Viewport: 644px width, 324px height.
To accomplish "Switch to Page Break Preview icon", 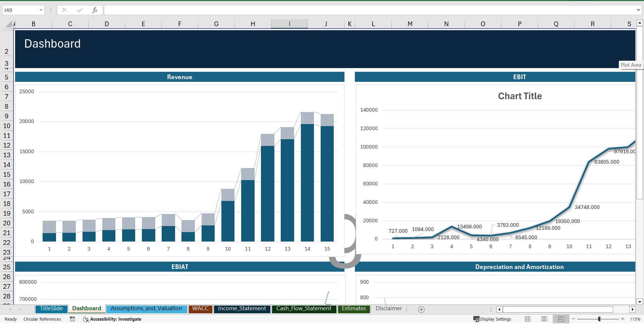I will 561,319.
